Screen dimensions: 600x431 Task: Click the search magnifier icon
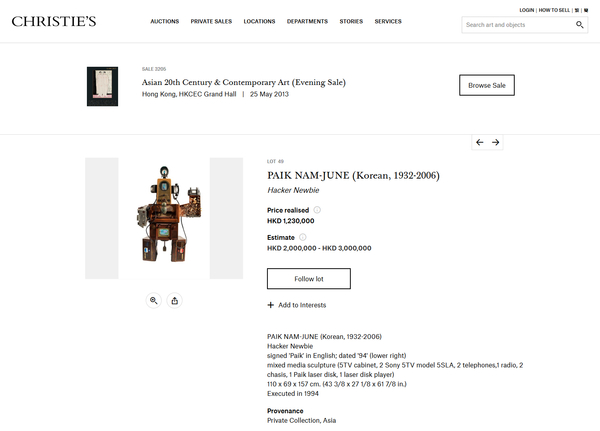click(x=579, y=25)
